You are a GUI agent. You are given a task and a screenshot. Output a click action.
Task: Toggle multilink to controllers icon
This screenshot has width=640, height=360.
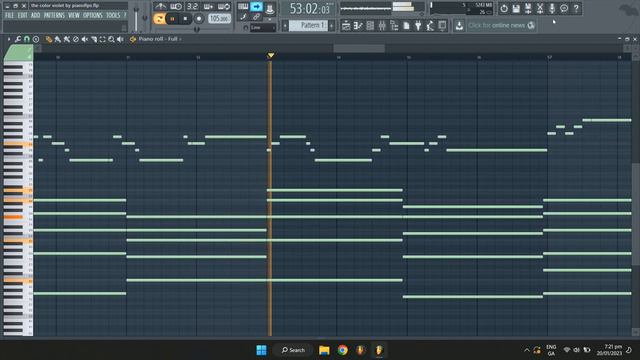point(256,17)
